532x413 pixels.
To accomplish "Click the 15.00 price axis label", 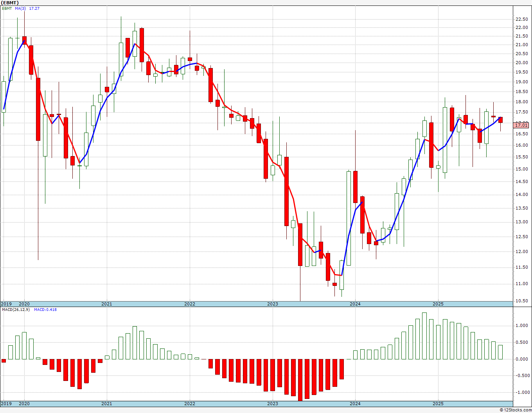I will [521, 169].
